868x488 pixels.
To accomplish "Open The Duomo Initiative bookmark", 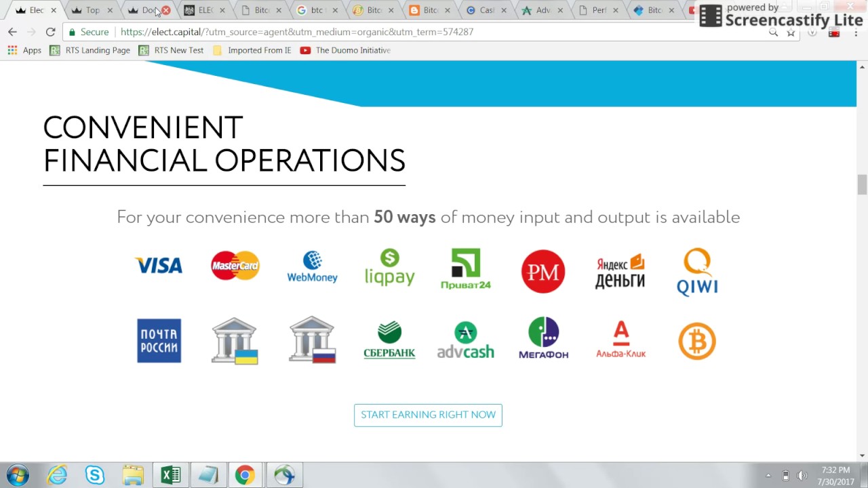I will tap(345, 50).
